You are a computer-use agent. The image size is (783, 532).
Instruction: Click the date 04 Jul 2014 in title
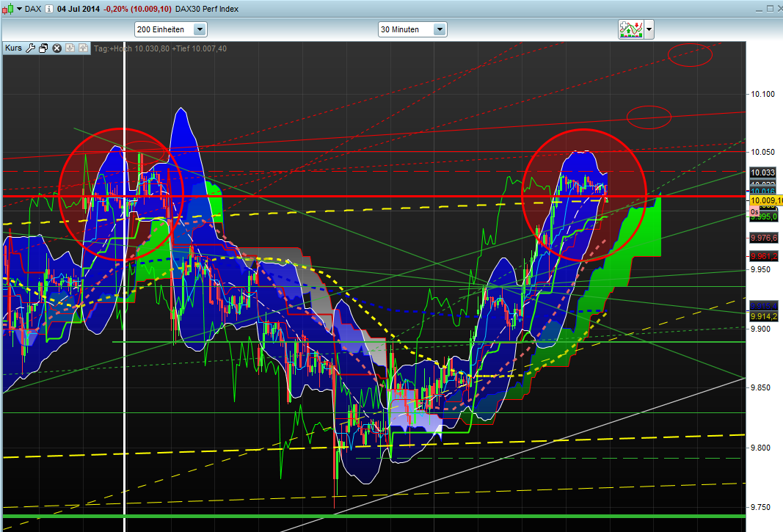pyautogui.click(x=79, y=9)
